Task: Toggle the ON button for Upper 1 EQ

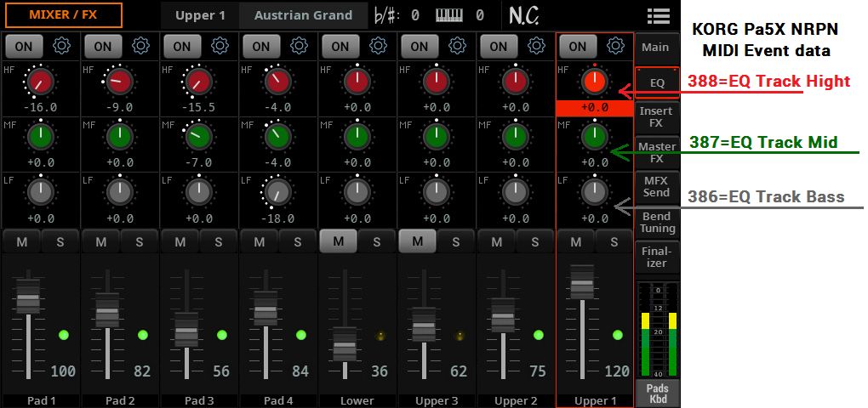Action: (579, 47)
